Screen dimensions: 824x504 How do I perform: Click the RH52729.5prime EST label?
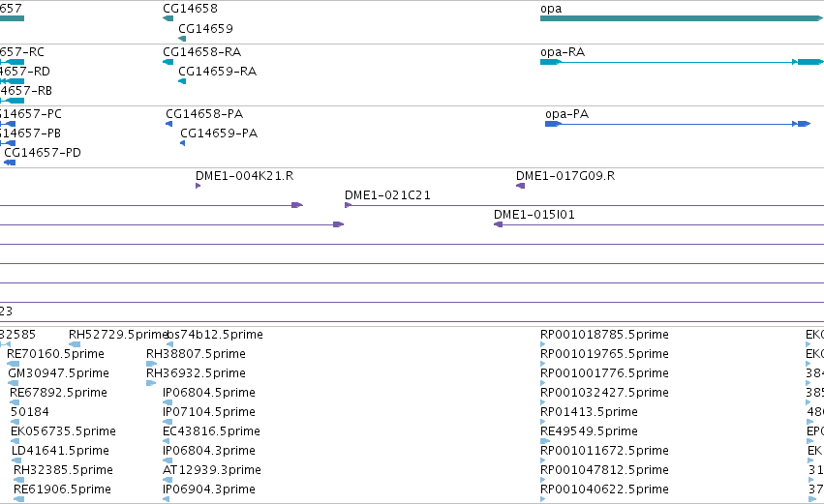point(118,335)
